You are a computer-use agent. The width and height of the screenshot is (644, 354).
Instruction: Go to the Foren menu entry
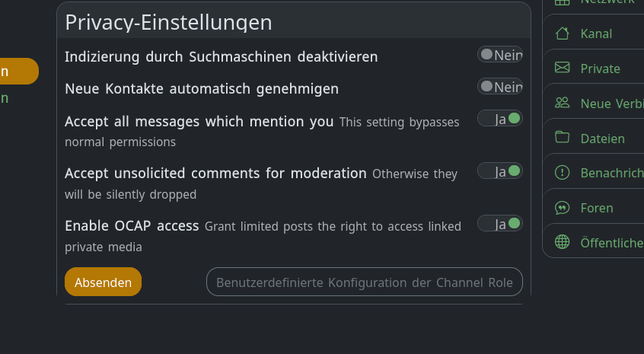point(596,208)
